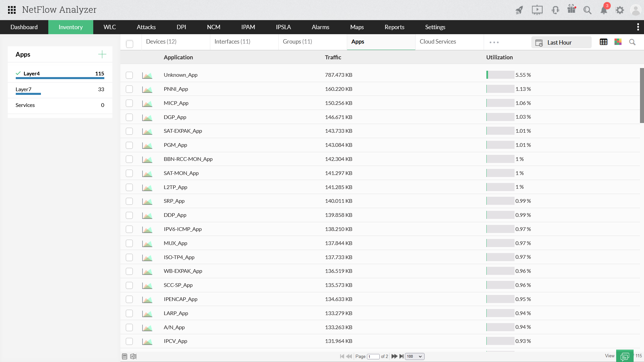Open the rows-per-page dropdown showing 100
644x362 pixels.
pos(415,356)
